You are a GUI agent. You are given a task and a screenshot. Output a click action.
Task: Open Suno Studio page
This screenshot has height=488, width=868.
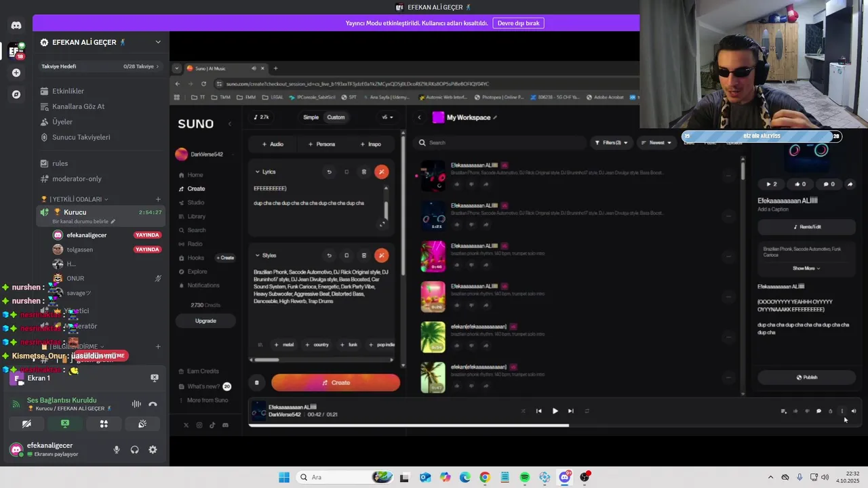coord(196,203)
